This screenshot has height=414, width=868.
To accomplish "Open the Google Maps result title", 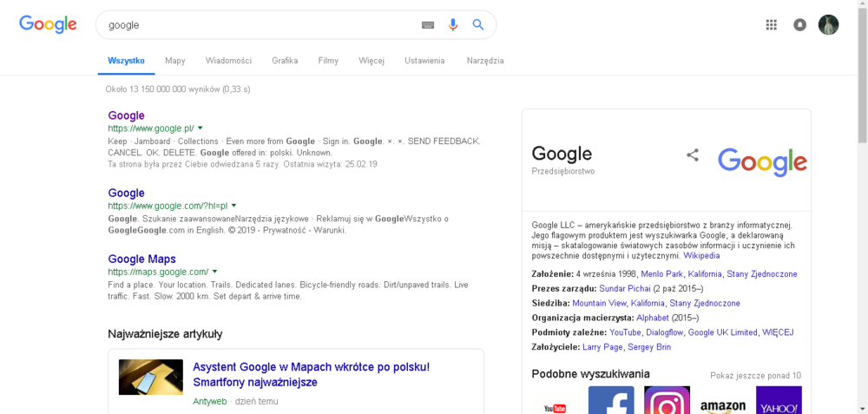I will [x=141, y=259].
